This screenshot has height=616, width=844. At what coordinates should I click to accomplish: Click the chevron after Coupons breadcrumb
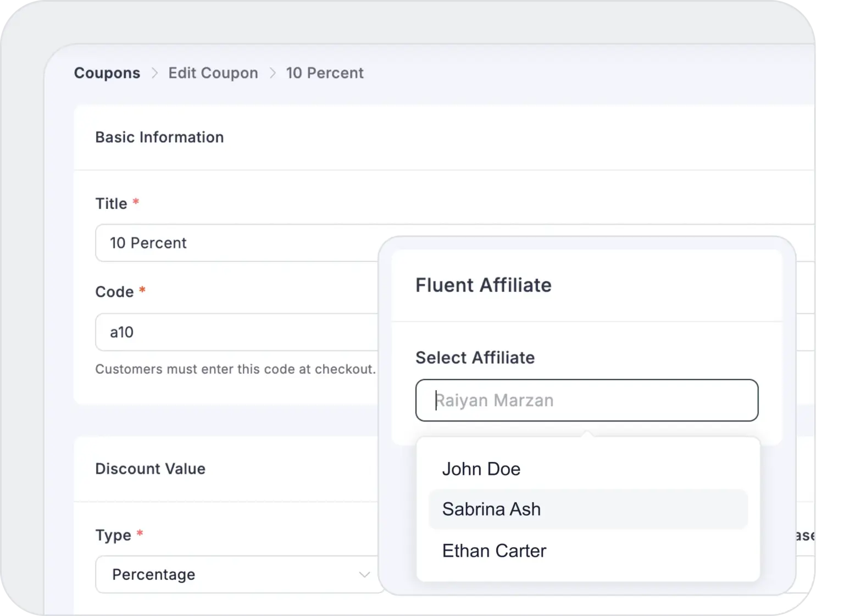point(154,73)
